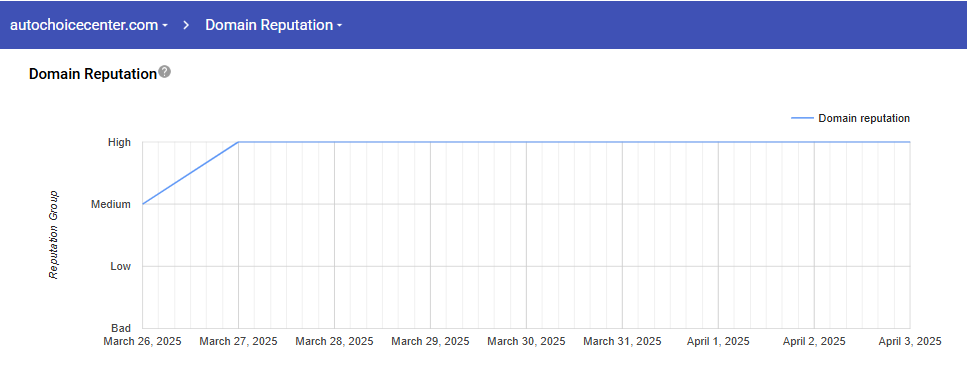Click the chart line at March 29, 2025

[430, 142]
